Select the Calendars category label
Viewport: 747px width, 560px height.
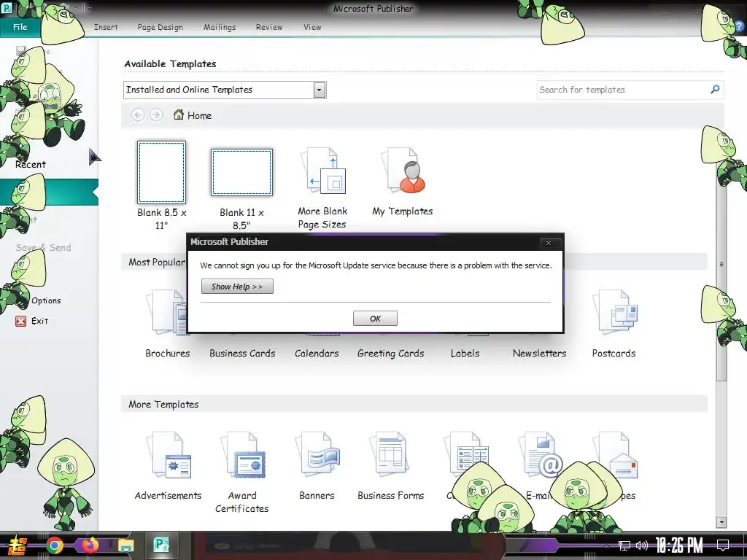[x=317, y=354]
